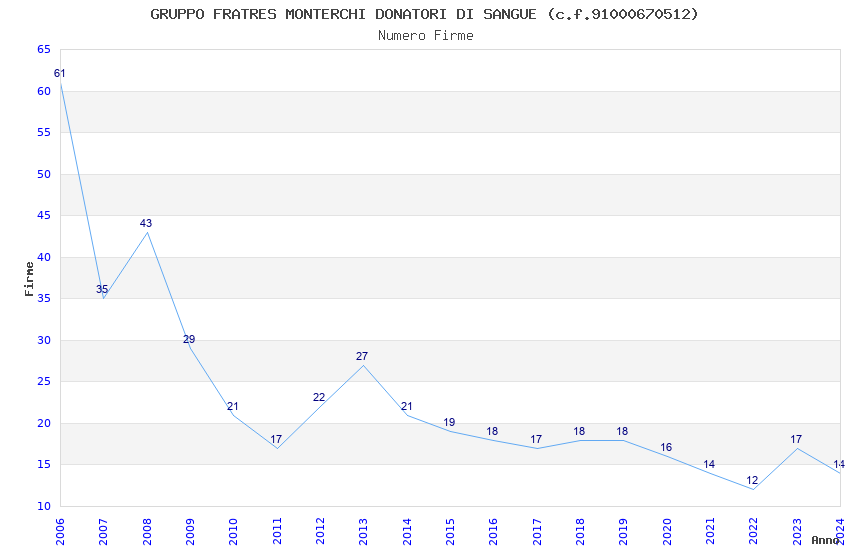Screen dimensions: 850x550
Task: Click the data label 35 for 2007
Action: (x=102, y=289)
